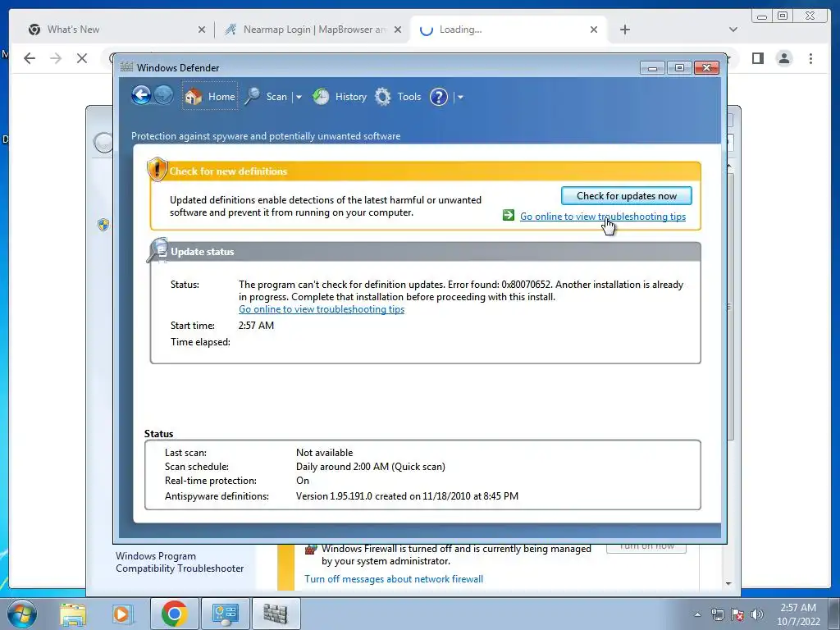
Task: Click Chrome's forward arrow
Action: coord(56,58)
